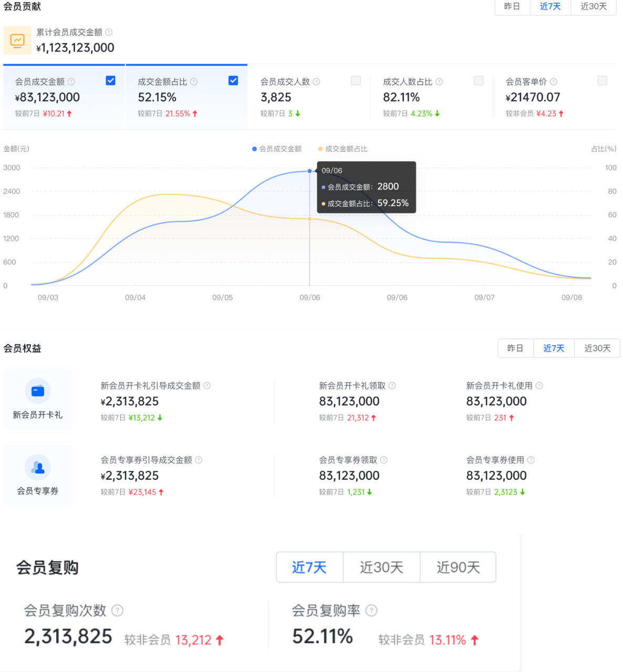Open help icon beside 会员成交金额
This screenshot has height=672, width=623.
pos(71,82)
